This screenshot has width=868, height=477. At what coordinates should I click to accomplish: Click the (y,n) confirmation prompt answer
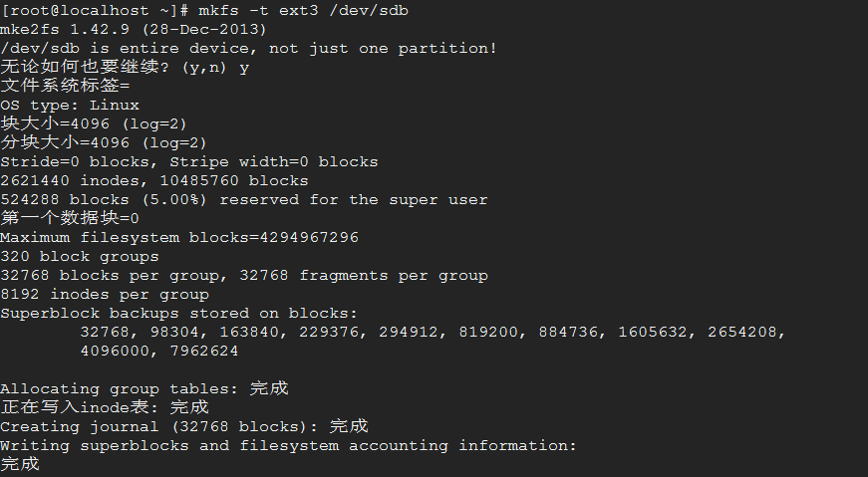click(x=244, y=68)
